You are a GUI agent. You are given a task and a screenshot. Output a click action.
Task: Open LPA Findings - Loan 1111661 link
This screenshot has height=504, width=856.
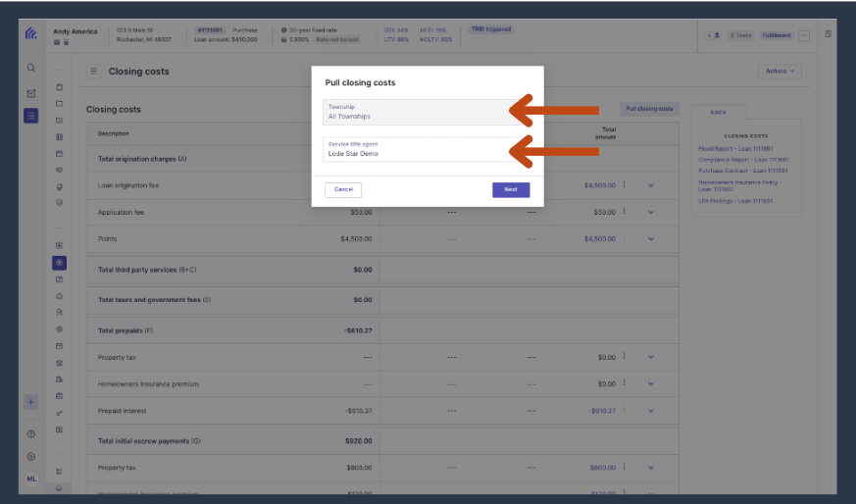735,201
